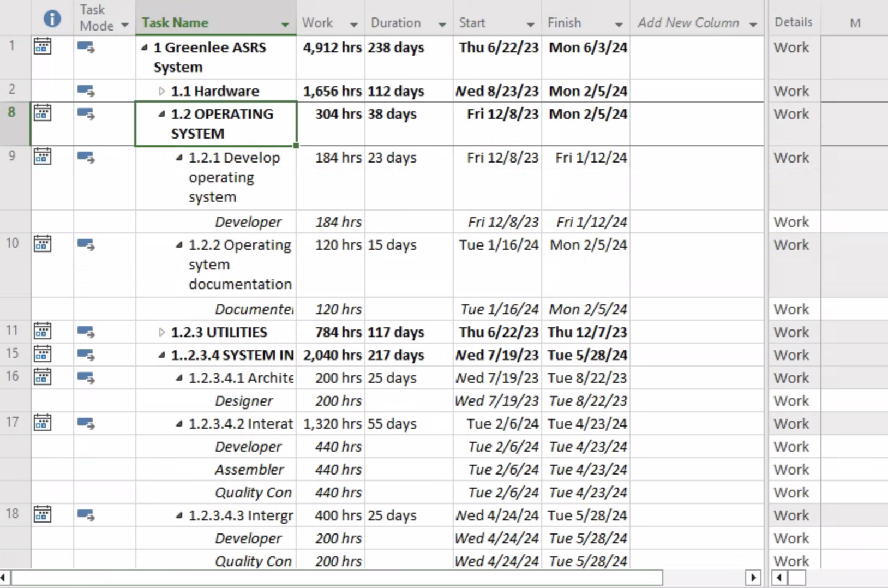Collapse the 1 Greenlee ASRS System summary task
Image resolution: width=888 pixels, height=588 pixels.
[144, 48]
